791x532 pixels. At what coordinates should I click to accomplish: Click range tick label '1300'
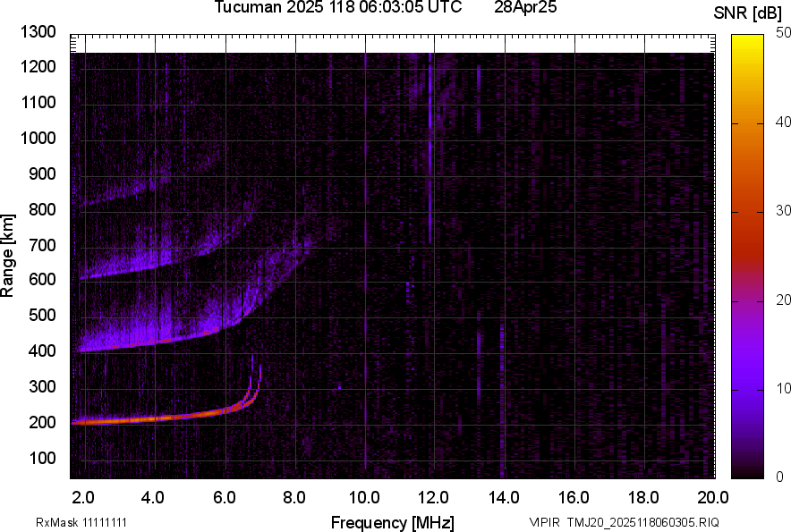(38, 32)
